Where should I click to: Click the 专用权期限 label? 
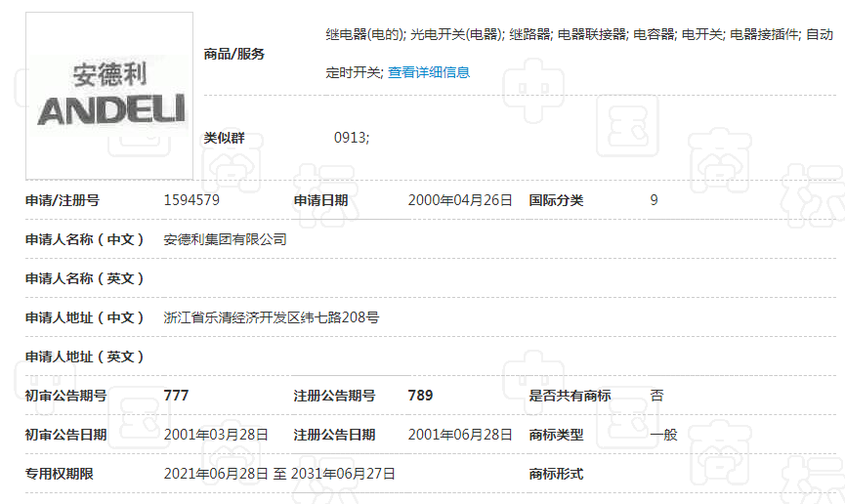pyautogui.click(x=60, y=474)
